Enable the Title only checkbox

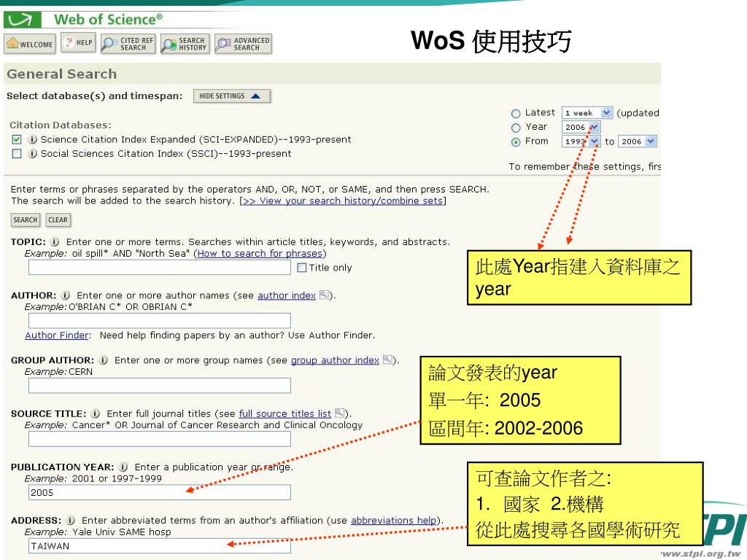pos(301,268)
